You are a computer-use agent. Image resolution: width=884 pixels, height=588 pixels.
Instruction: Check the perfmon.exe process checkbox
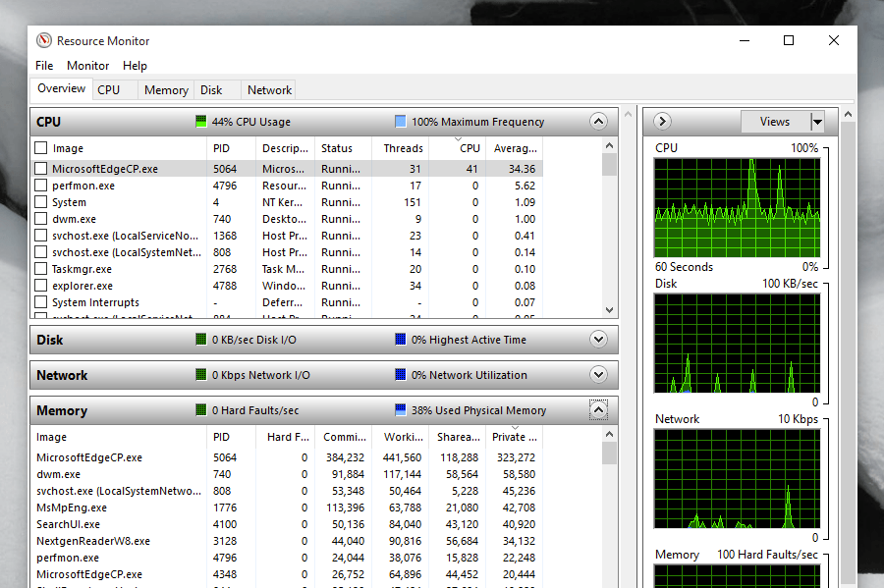[40, 186]
